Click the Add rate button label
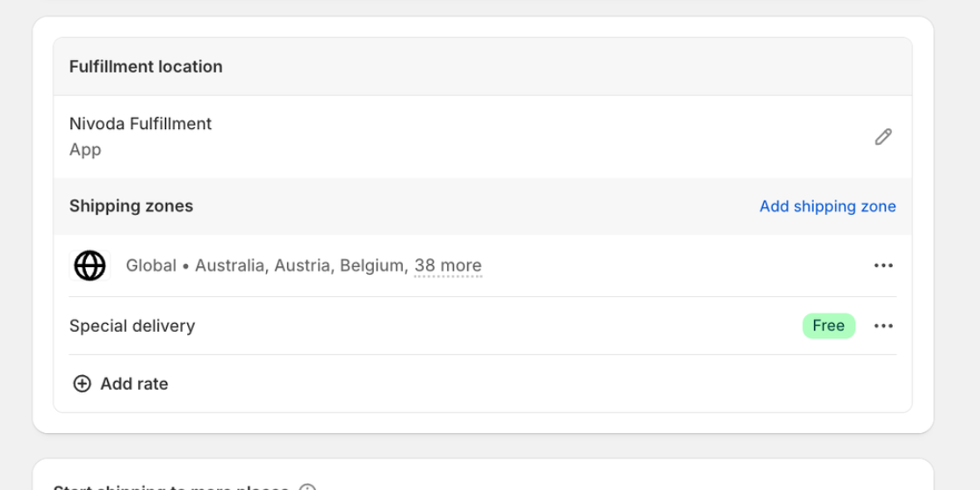Screen dimensions: 980x490 tap(134, 384)
